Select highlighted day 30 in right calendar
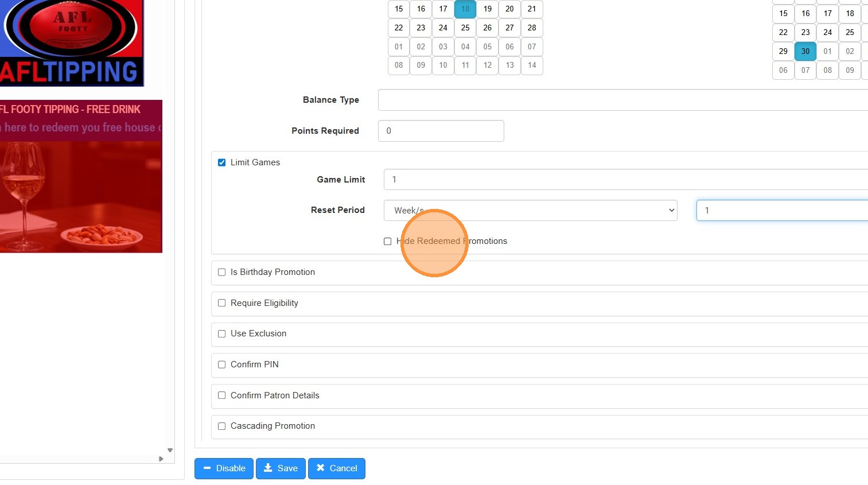Image resolution: width=868 pixels, height=485 pixels. pyautogui.click(x=805, y=51)
